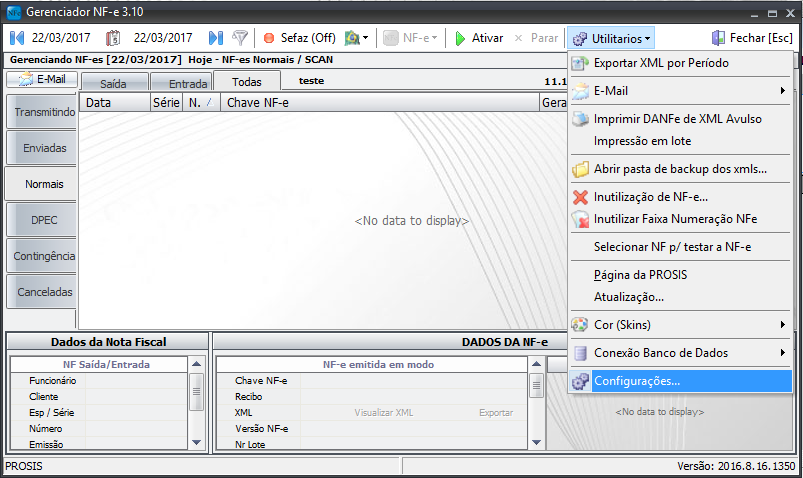Switch to the Saída tab
803x478 pixels.
click(x=114, y=84)
